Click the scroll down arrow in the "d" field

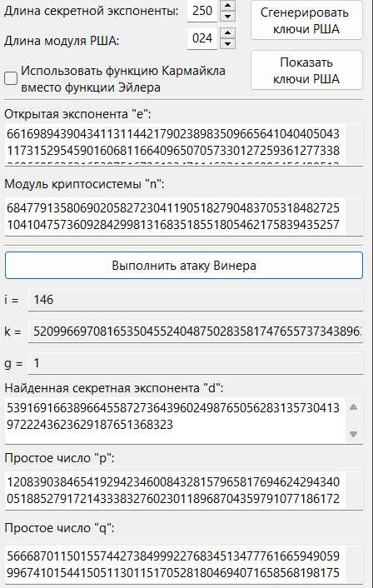pyautogui.click(x=353, y=434)
